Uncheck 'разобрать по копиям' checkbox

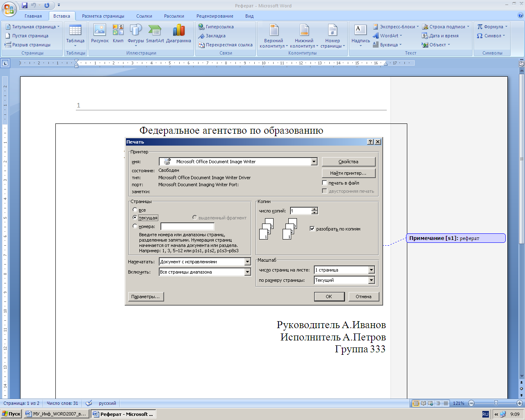click(312, 229)
